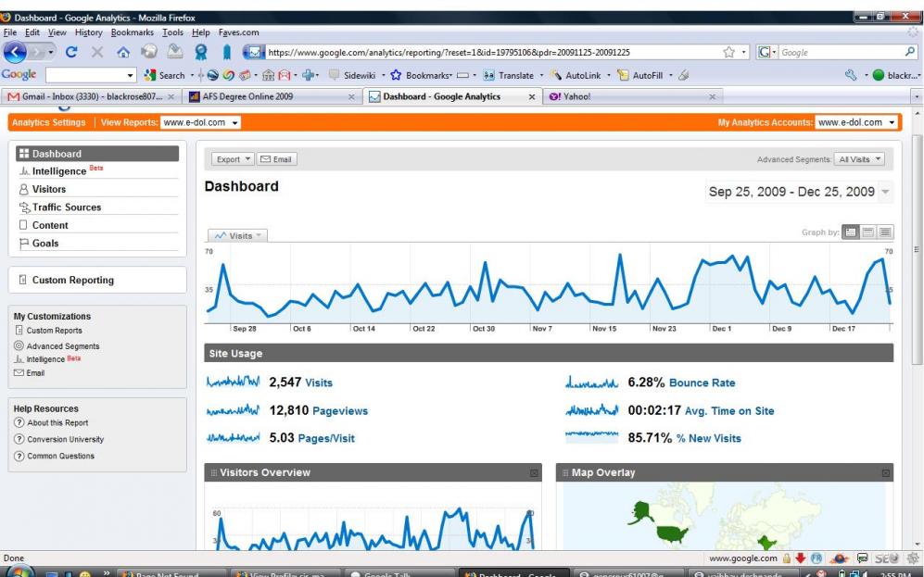This screenshot has height=577, width=924.
Task: Open search engine selector dropdown
Action: point(767,53)
